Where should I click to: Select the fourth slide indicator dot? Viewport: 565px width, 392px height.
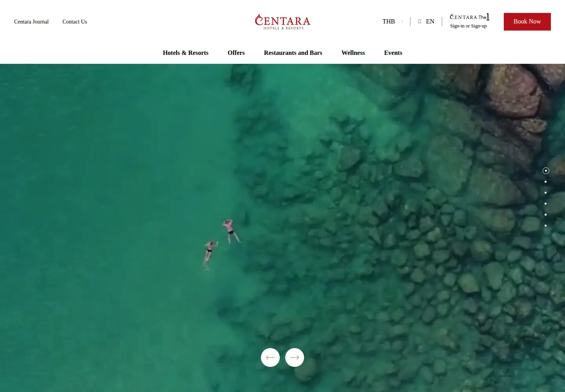coord(545,203)
